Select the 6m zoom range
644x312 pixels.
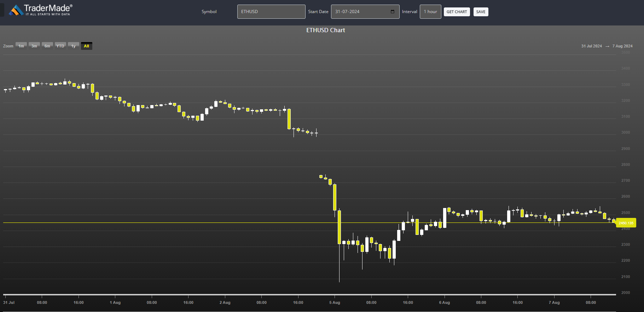pyautogui.click(x=47, y=46)
